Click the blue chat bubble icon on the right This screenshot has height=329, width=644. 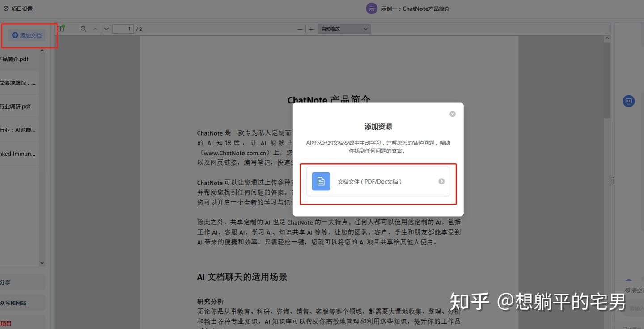pos(628,101)
